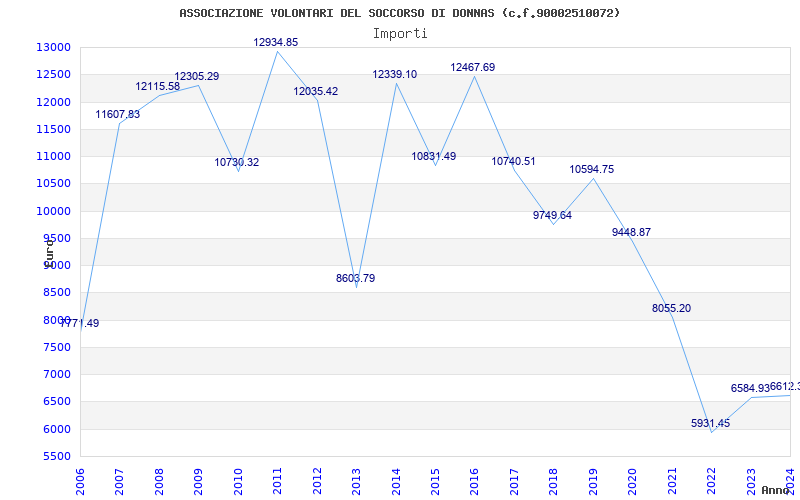Screen dimensions: 800x500
Task: Click the x-axis year 2019
Action: pyautogui.click(x=593, y=481)
